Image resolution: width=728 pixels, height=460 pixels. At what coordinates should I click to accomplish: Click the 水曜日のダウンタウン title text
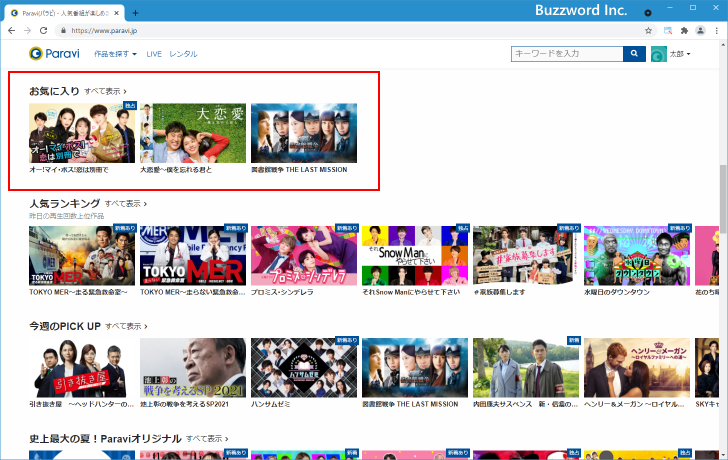[617, 292]
